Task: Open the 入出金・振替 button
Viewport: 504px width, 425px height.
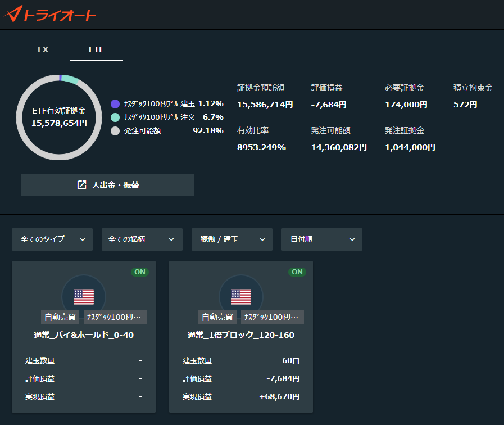Action: [107, 185]
